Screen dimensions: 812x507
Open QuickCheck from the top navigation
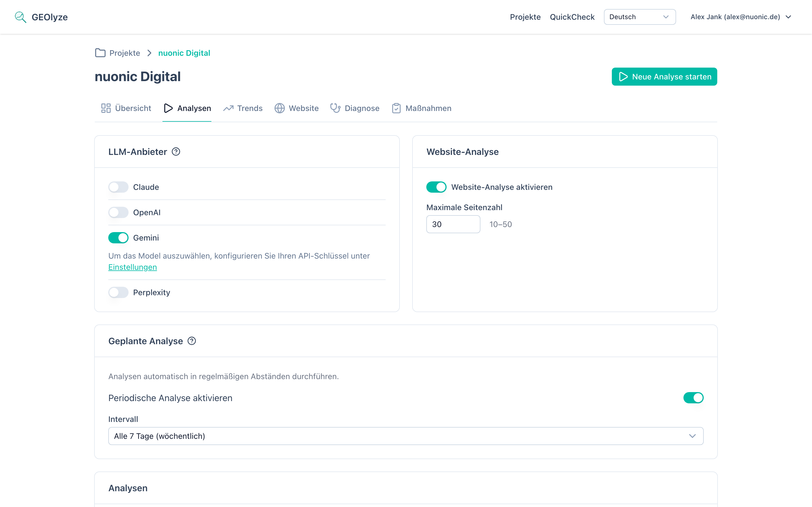click(572, 17)
